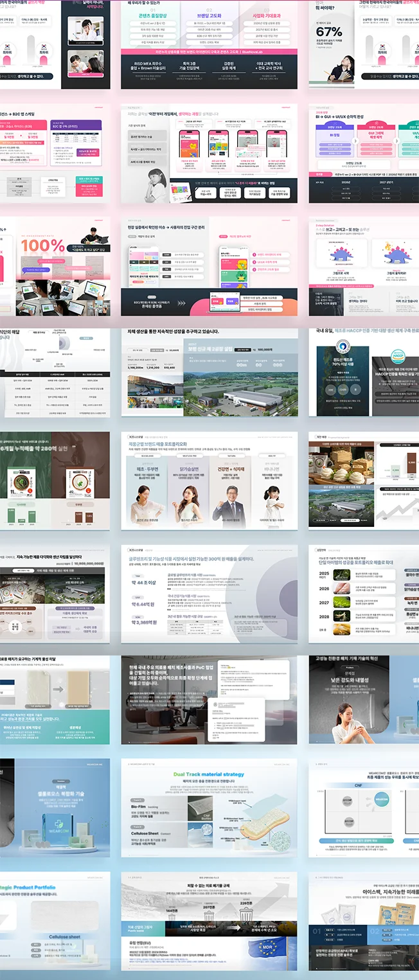The width and height of the screenshot is (419, 980).
Task: Open the comparison table slide with roll image
Action: (x=55, y=372)
